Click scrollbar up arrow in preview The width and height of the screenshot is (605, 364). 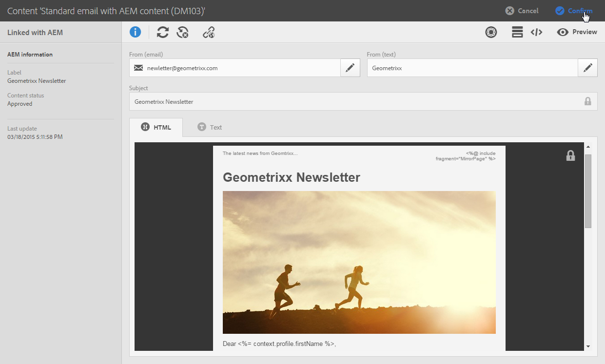(x=588, y=147)
